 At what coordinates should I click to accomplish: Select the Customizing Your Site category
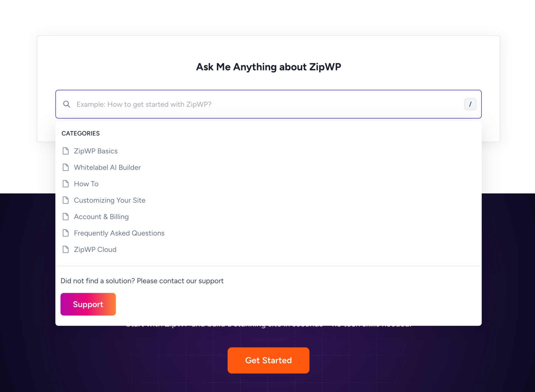(109, 200)
